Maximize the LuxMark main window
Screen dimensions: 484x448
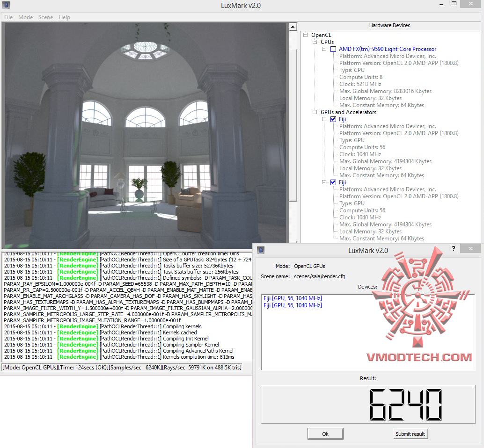[454, 4]
